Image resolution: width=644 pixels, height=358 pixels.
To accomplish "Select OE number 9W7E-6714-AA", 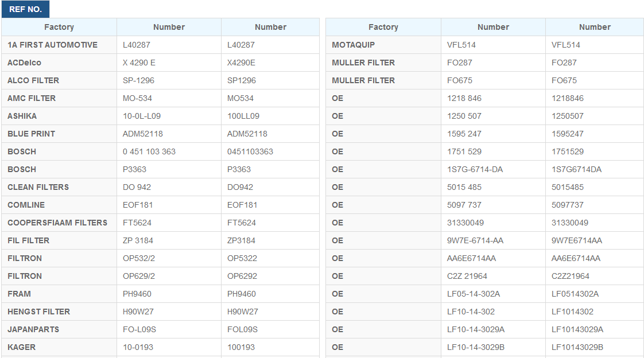I will coord(475,240).
